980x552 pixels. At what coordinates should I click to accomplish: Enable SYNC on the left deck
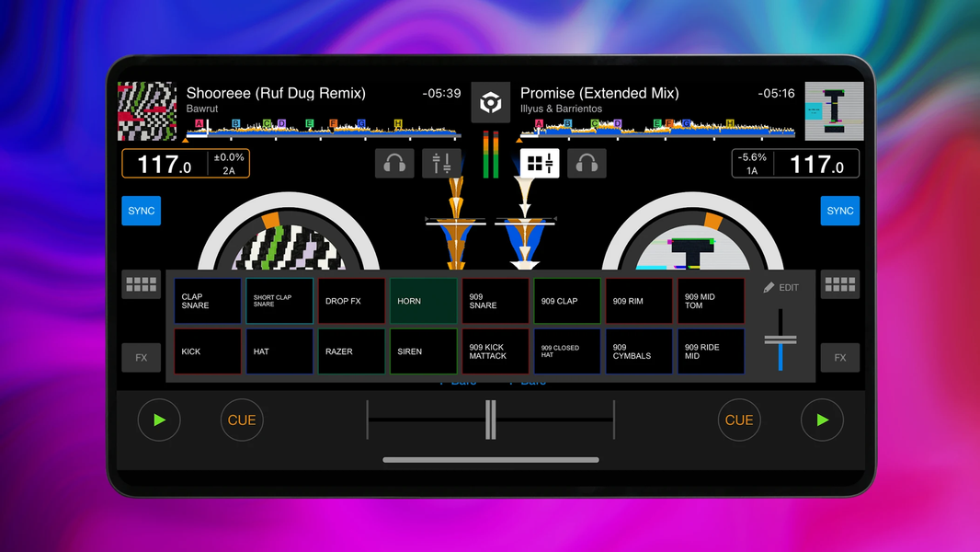point(141,211)
